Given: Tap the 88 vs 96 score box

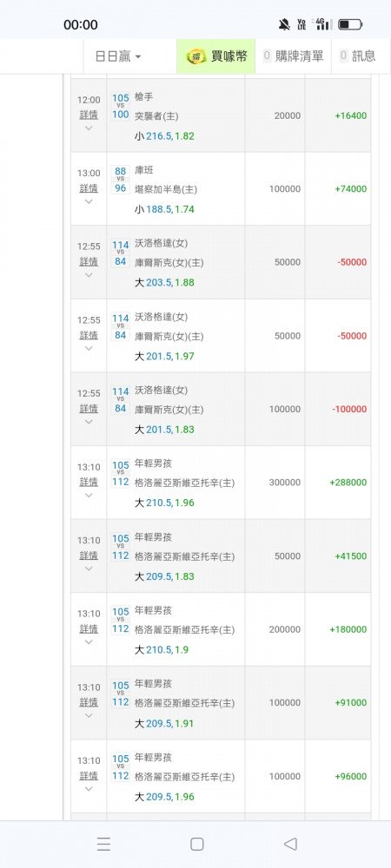Looking at the screenshot, I should [x=120, y=180].
